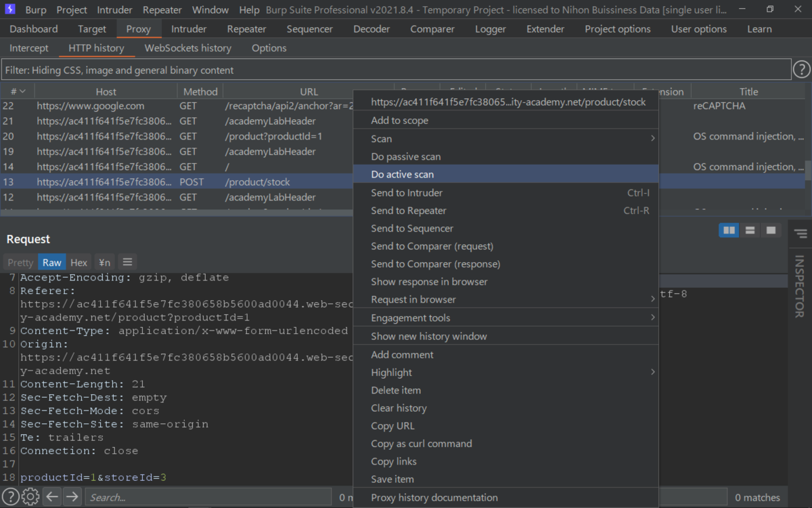Switch to the Target tab

(92, 29)
